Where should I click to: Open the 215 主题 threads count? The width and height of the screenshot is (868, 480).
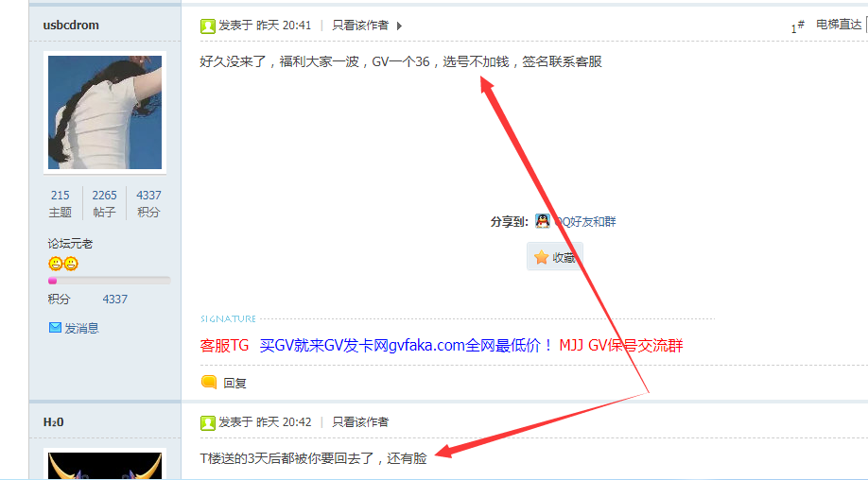(x=60, y=203)
